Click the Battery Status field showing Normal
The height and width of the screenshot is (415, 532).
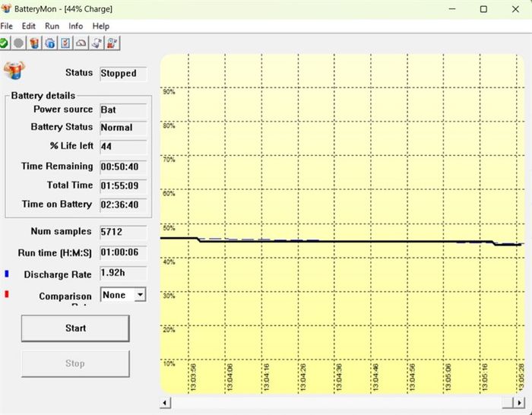(123, 128)
